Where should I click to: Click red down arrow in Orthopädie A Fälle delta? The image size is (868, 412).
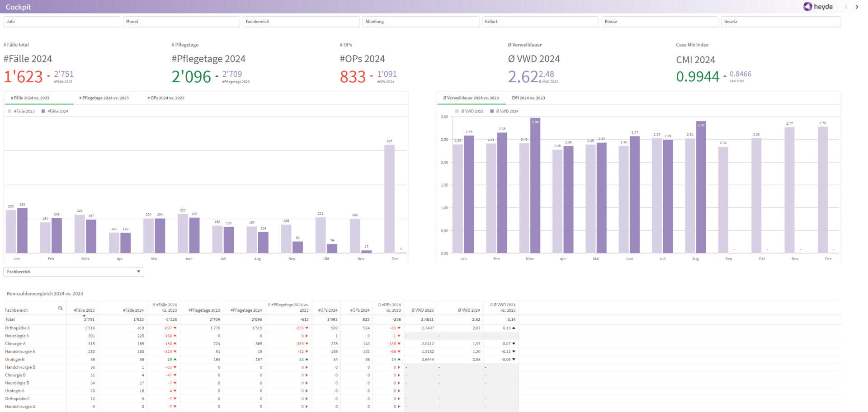tap(175, 328)
